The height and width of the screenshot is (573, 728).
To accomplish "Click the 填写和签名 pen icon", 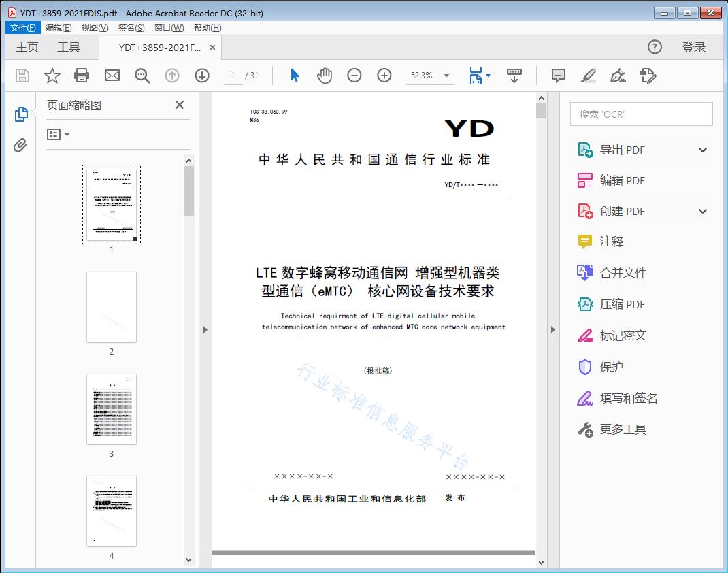I will [585, 397].
